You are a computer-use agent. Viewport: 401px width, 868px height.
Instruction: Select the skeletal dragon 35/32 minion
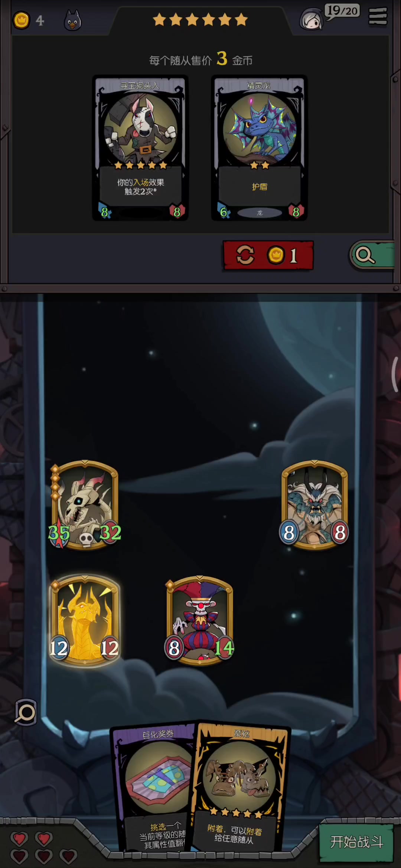click(x=85, y=505)
